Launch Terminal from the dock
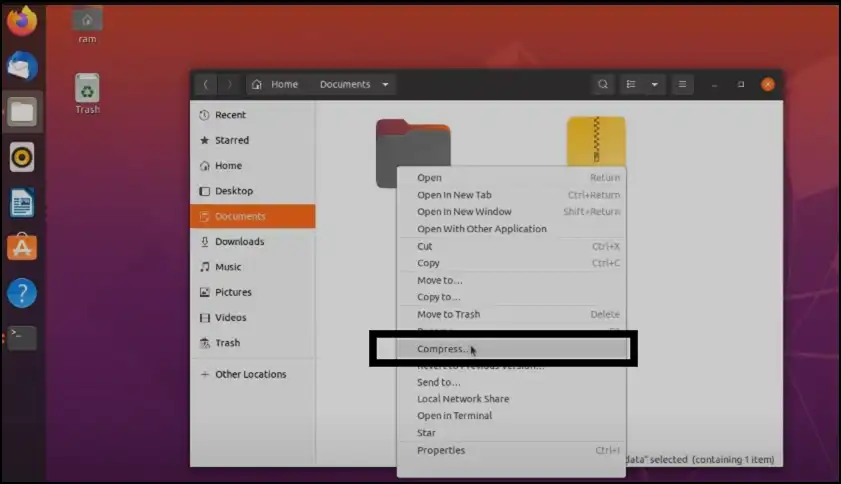Viewport: 841px width, 484px height. pos(22,338)
